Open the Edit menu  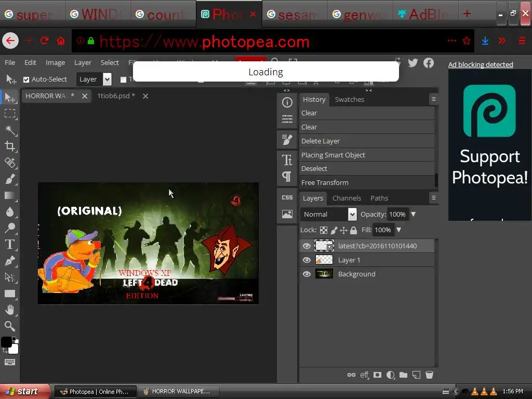(x=30, y=62)
